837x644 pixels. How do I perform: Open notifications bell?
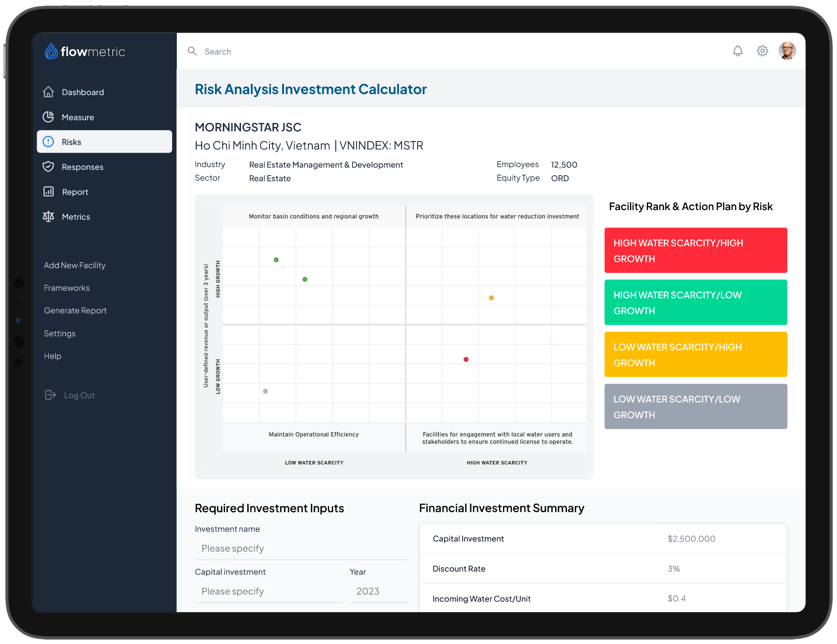click(x=737, y=51)
